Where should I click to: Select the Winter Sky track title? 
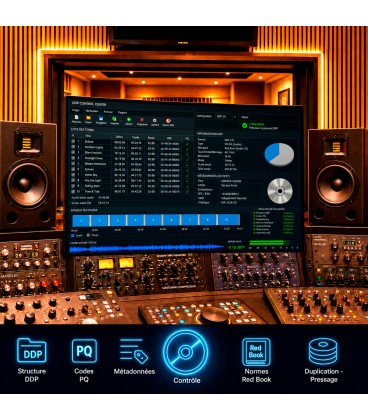91,175
